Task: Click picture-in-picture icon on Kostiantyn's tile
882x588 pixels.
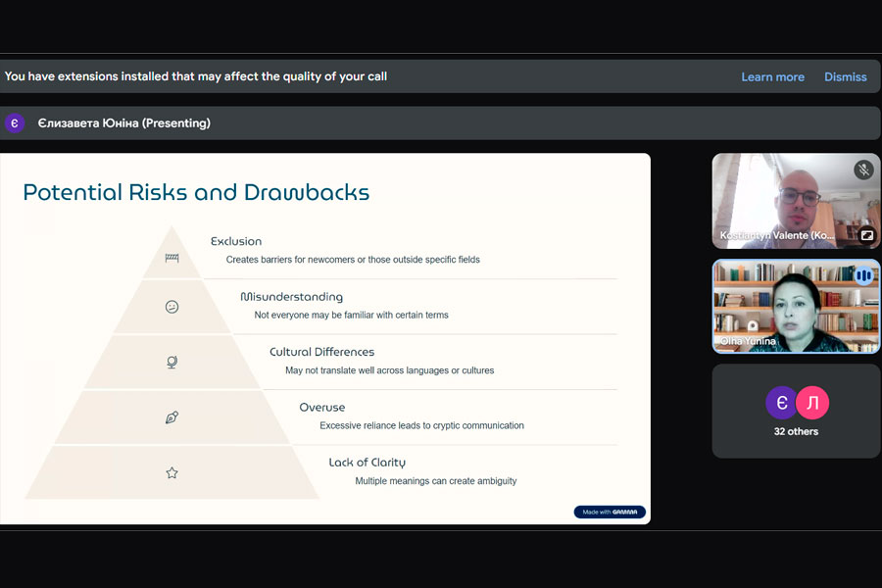Action: tap(867, 235)
